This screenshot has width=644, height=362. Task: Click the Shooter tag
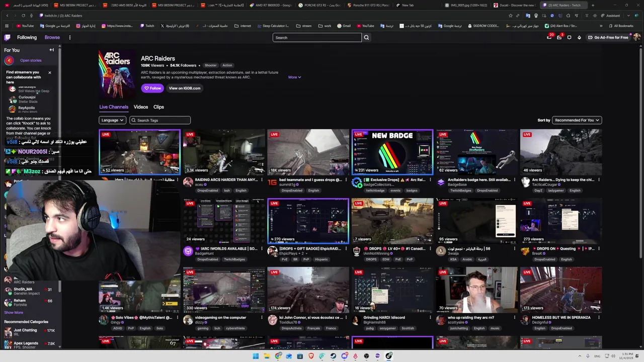211,65
